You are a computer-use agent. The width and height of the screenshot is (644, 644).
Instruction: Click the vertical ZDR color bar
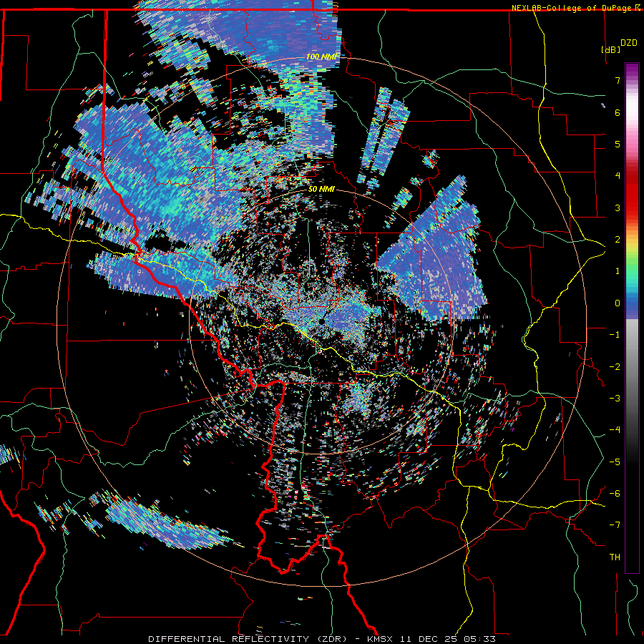pyautogui.click(x=632, y=318)
